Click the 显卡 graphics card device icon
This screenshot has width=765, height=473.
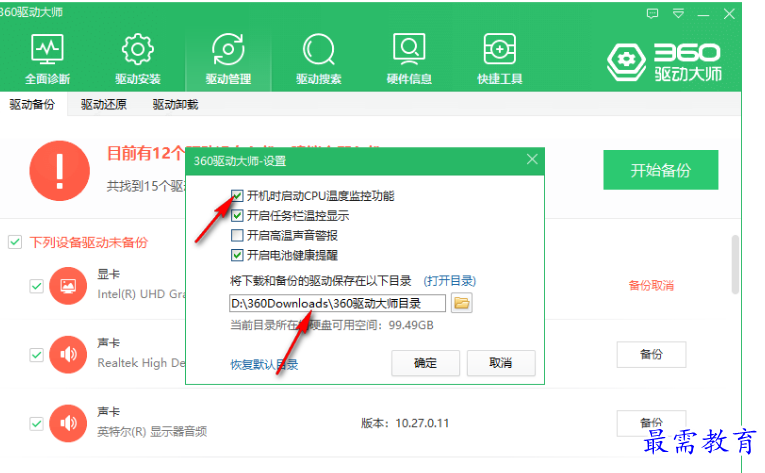point(68,286)
